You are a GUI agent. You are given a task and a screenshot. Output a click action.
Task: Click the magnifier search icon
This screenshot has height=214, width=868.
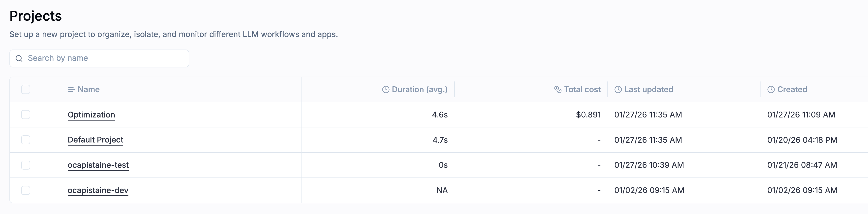click(19, 59)
